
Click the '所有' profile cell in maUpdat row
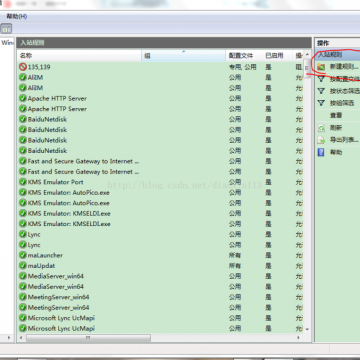[x=235, y=266]
